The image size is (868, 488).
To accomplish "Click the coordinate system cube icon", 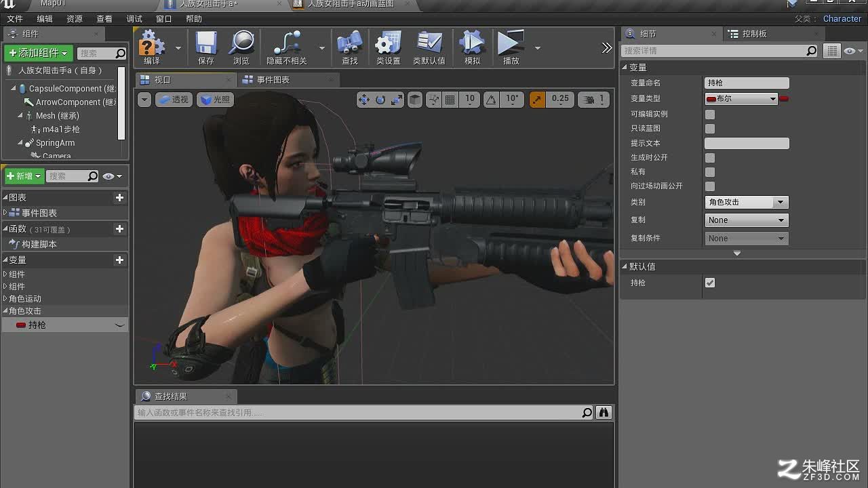I will click(415, 100).
